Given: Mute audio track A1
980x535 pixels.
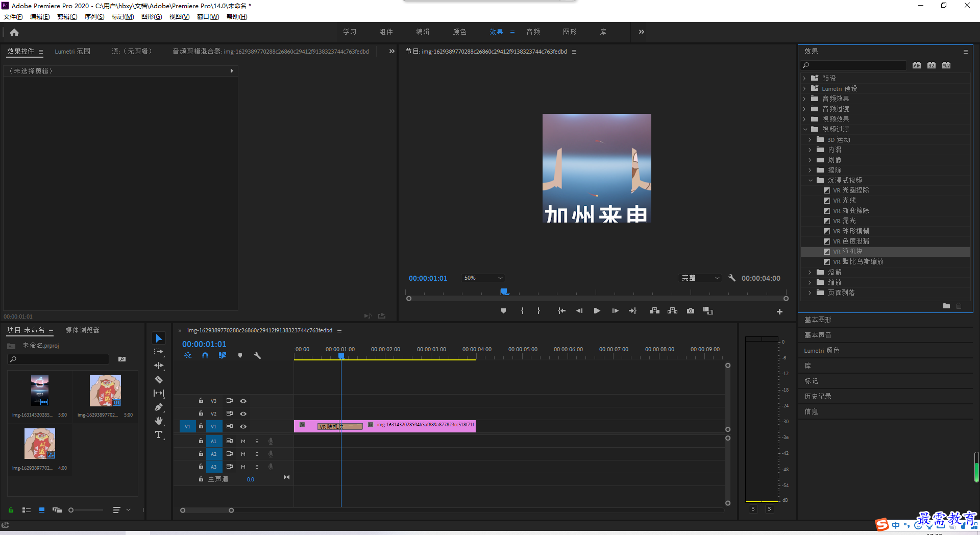Looking at the screenshot, I should tap(243, 441).
